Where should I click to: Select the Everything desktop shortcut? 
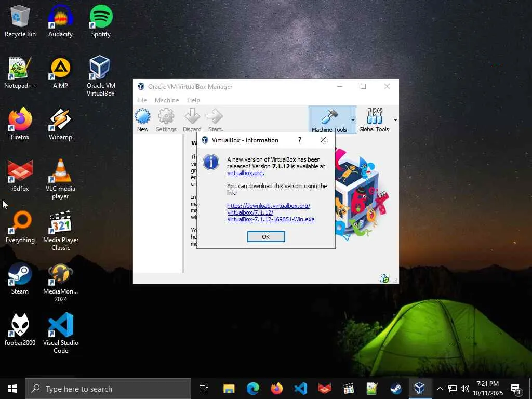(20, 228)
